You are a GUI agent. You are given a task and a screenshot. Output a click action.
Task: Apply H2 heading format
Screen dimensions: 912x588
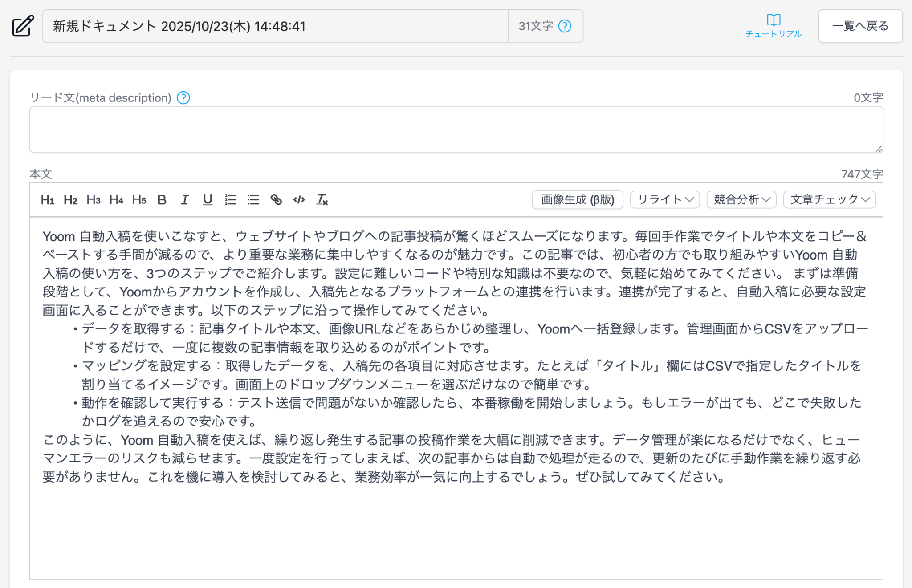70,200
